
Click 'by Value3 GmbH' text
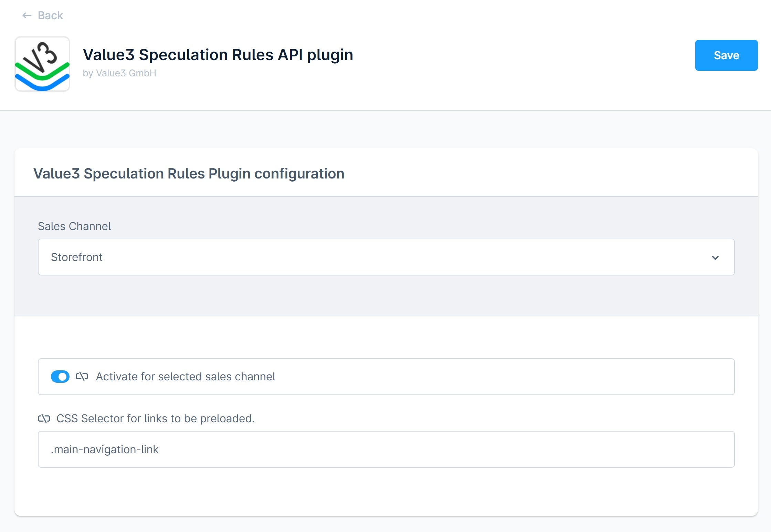tap(119, 73)
